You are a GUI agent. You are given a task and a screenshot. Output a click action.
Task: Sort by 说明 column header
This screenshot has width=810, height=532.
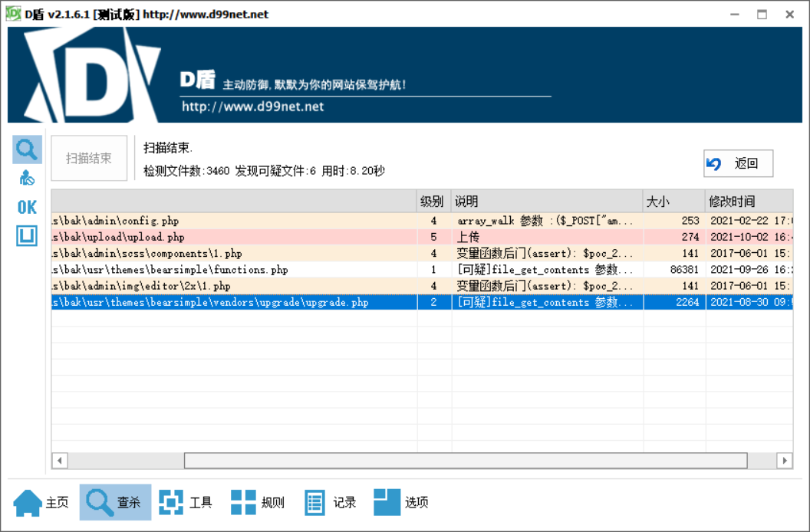pos(547,201)
